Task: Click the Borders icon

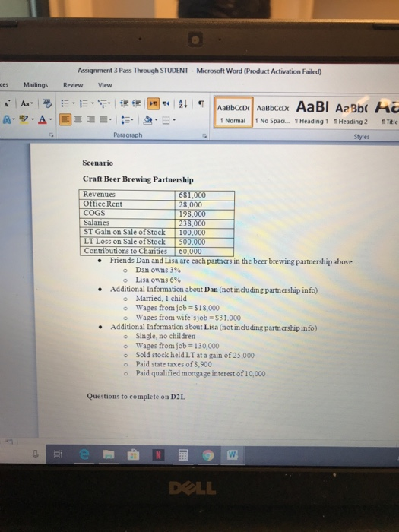Action: [x=166, y=120]
